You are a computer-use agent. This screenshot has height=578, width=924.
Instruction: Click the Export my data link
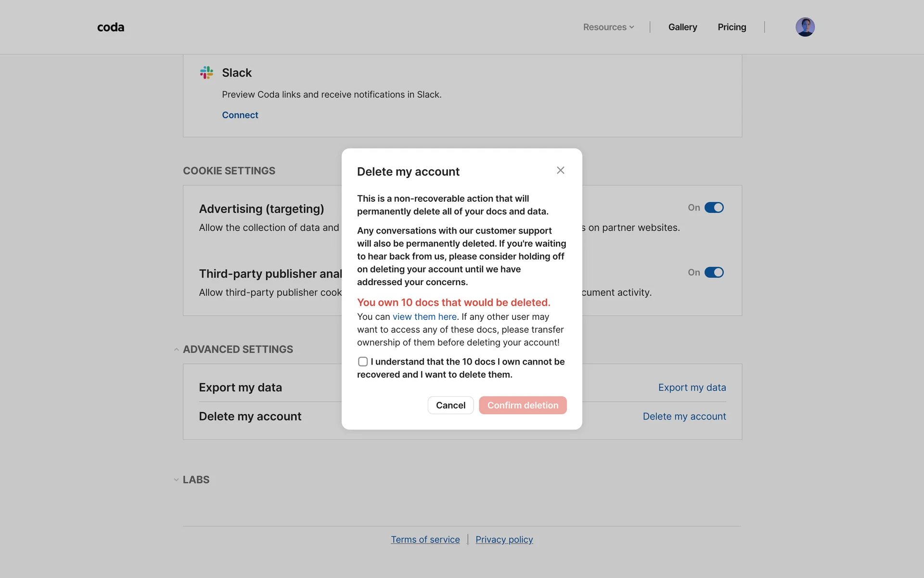pos(692,388)
